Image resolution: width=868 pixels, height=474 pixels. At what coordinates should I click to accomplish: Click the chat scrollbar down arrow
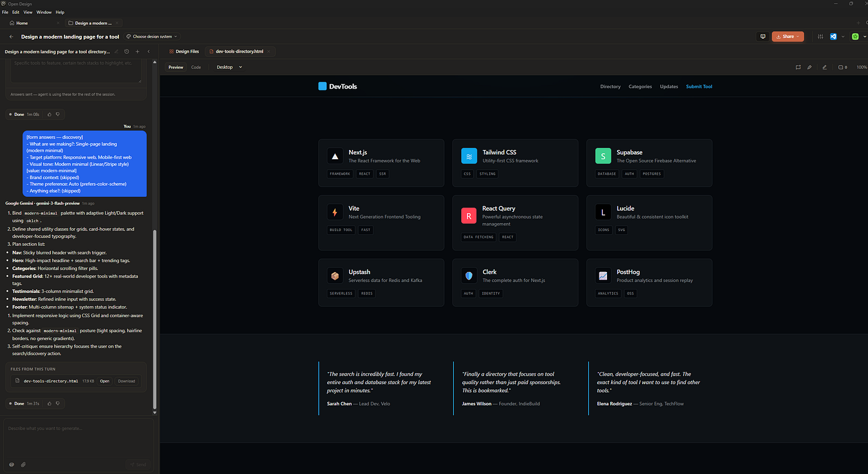click(155, 414)
